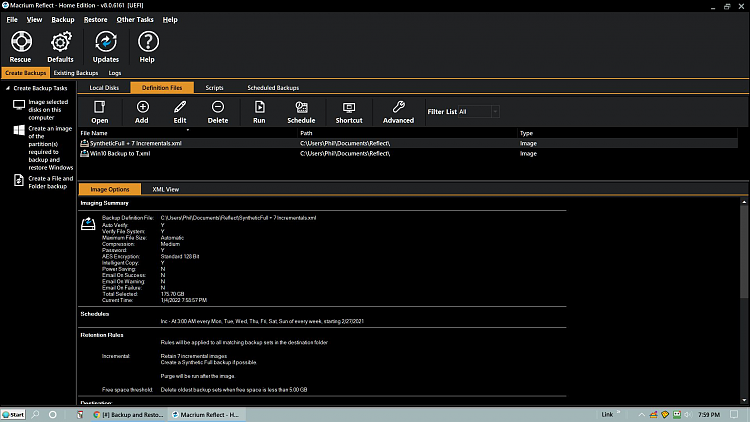Viewport: 750px width, 422px height.
Task: Click SyntheticFull definition file icon
Action: (84, 143)
